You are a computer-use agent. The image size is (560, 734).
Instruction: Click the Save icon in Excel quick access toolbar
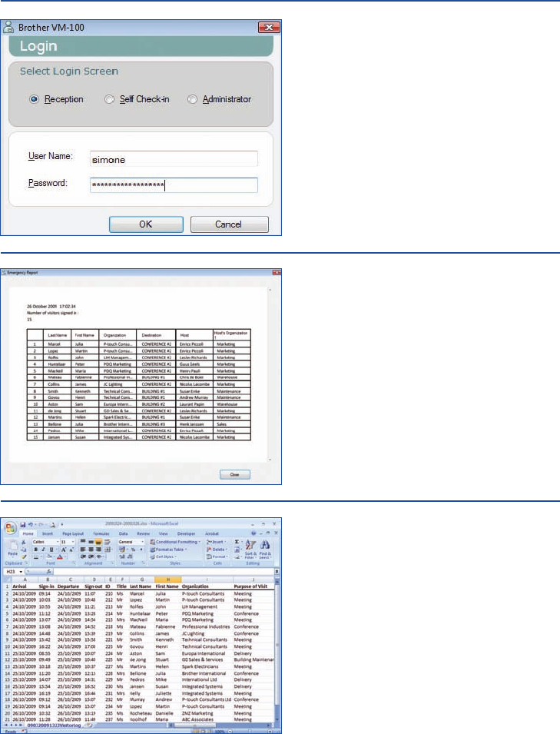pyautogui.click(x=22, y=525)
